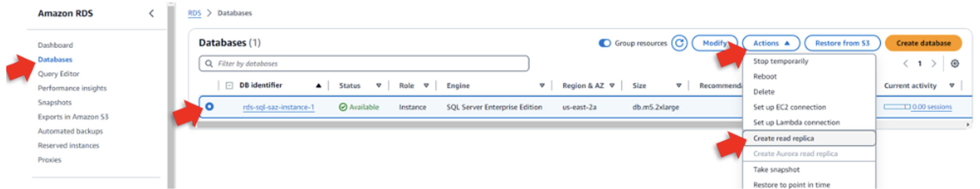Click the SQL Server Enterprise Edition cell
The image size is (980, 189).
coord(494,107)
